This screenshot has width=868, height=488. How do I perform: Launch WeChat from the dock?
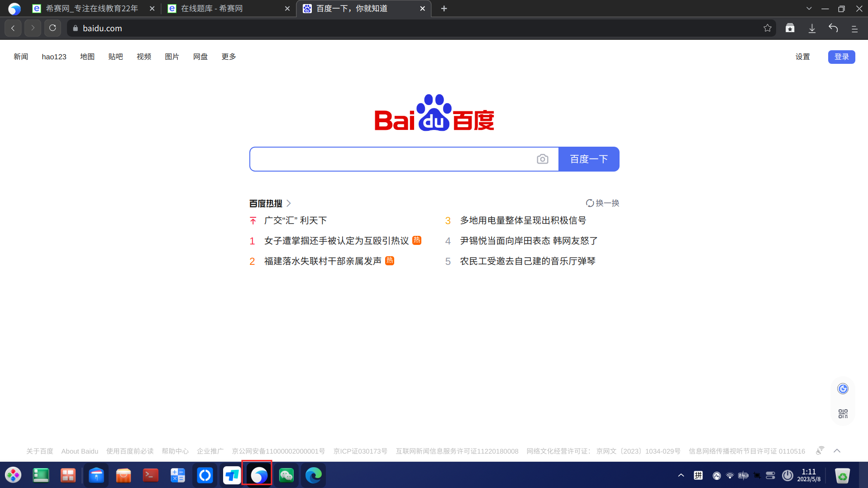coord(286,475)
